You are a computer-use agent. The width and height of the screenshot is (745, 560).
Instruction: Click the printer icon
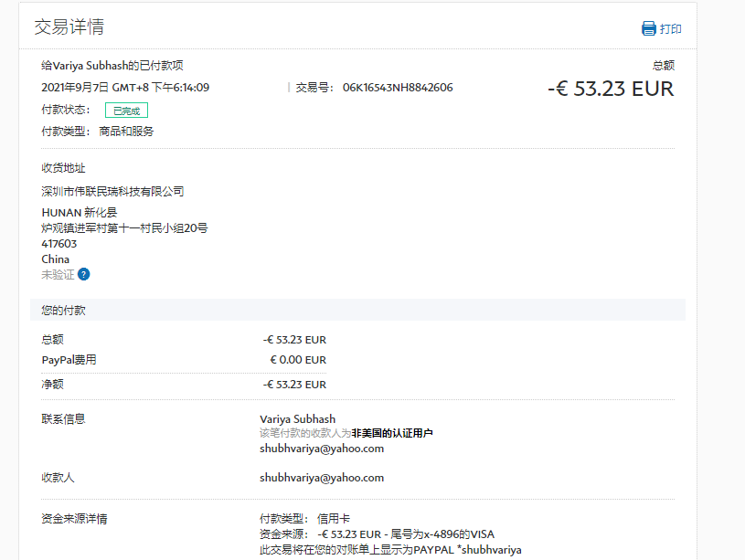click(x=649, y=28)
